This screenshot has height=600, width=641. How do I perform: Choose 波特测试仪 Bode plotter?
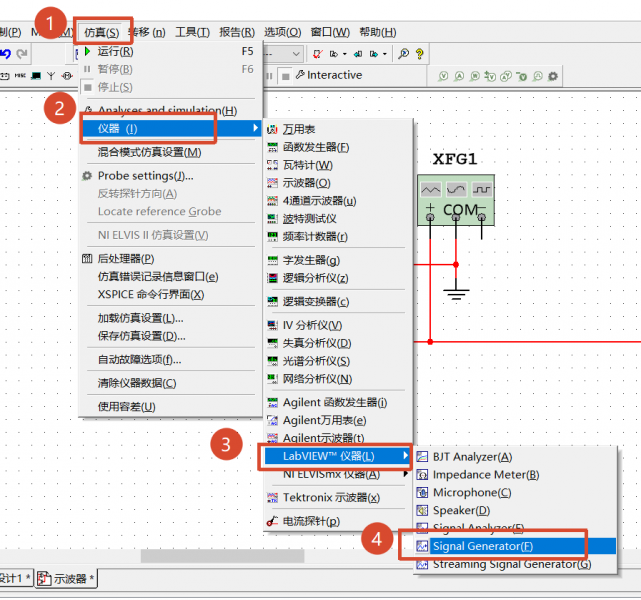(x=338, y=219)
